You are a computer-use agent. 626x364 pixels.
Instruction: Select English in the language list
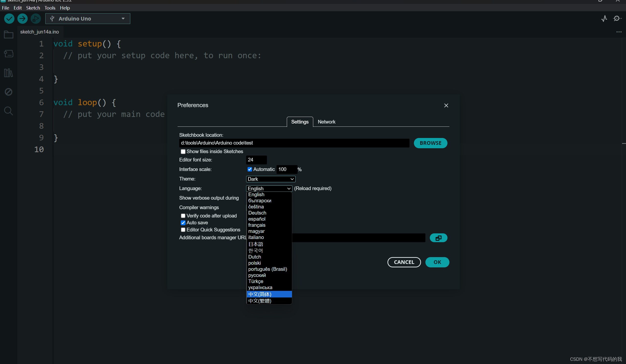coord(269,194)
